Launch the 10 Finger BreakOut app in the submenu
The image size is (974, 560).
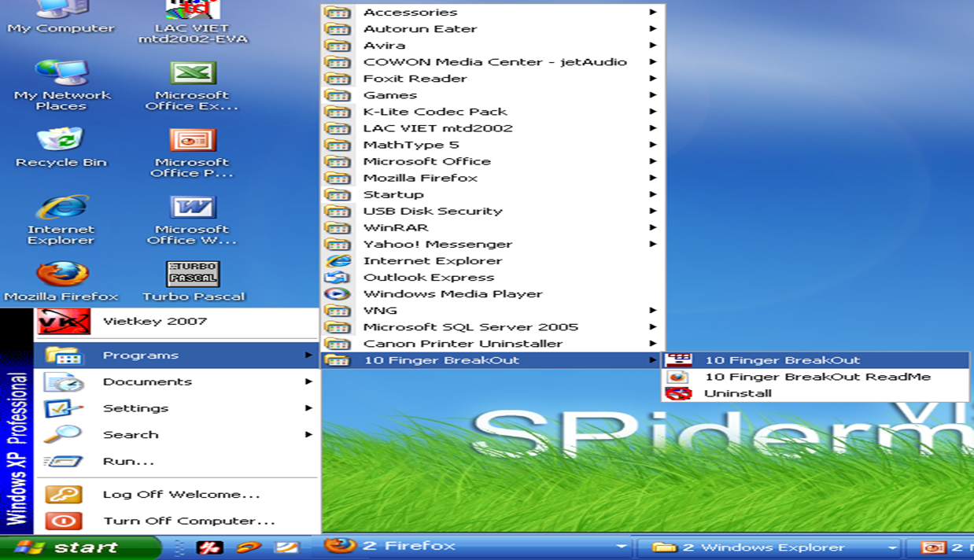pyautogui.click(x=816, y=360)
